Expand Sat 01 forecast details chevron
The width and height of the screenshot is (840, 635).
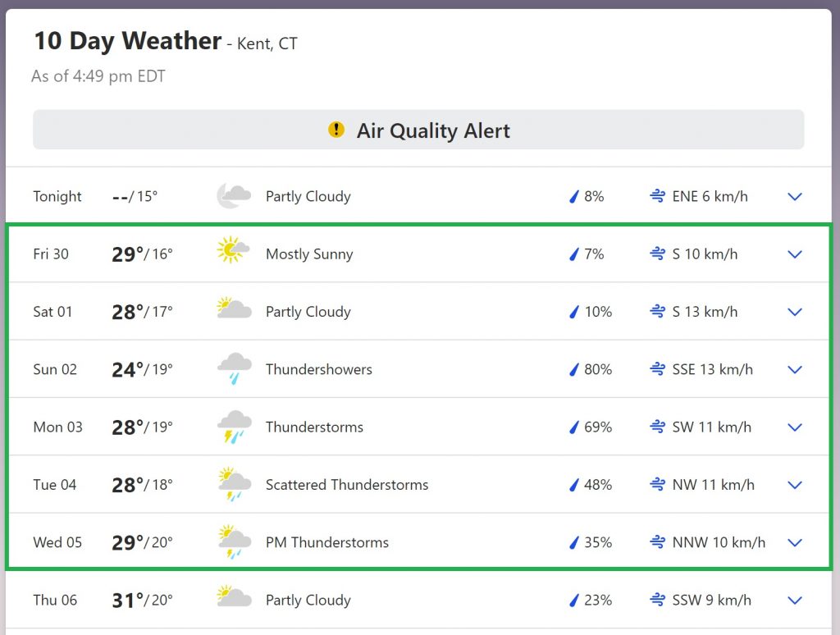tap(794, 312)
